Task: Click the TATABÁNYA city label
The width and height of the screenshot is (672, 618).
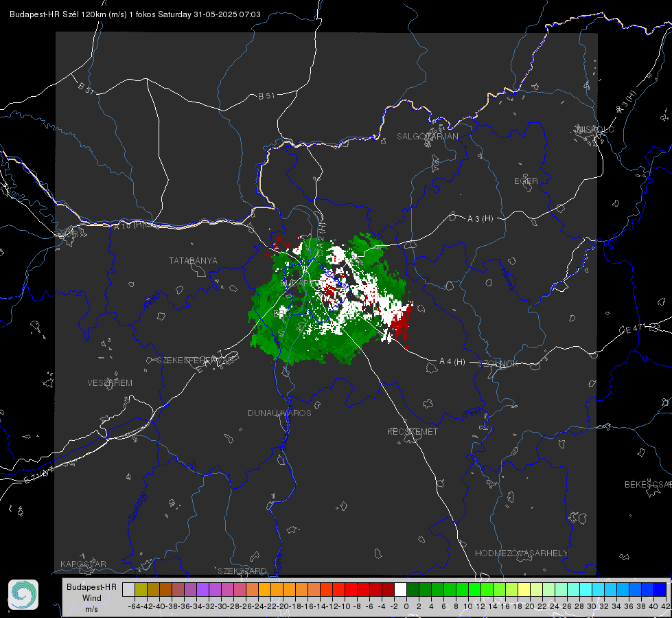Action: click(x=193, y=260)
